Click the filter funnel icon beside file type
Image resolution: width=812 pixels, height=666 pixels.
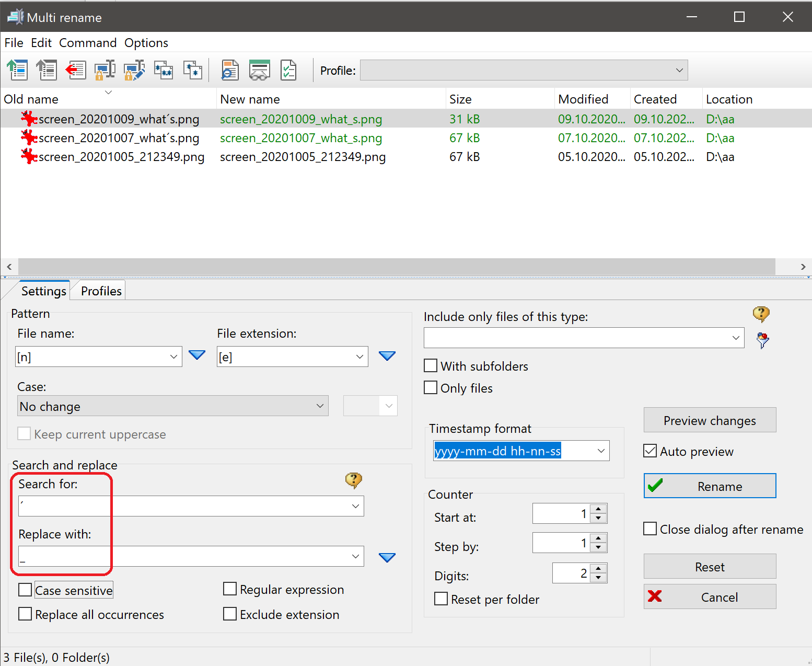pyautogui.click(x=762, y=340)
